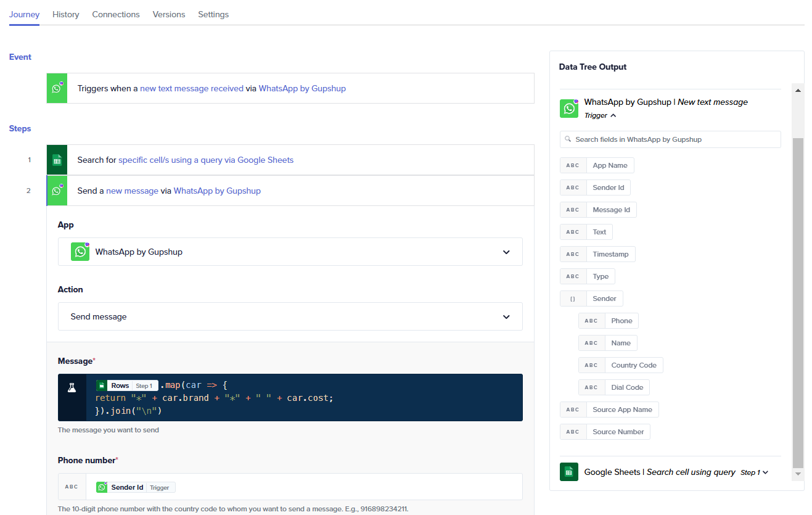This screenshot has width=812, height=515.
Task: Click the Google Sheets icon in the Rows pill
Action: point(101,385)
